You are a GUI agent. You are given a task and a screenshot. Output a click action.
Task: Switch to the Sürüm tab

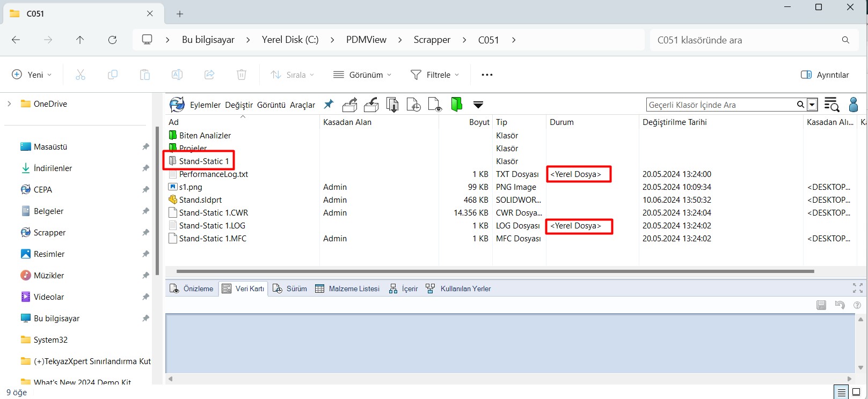point(290,289)
